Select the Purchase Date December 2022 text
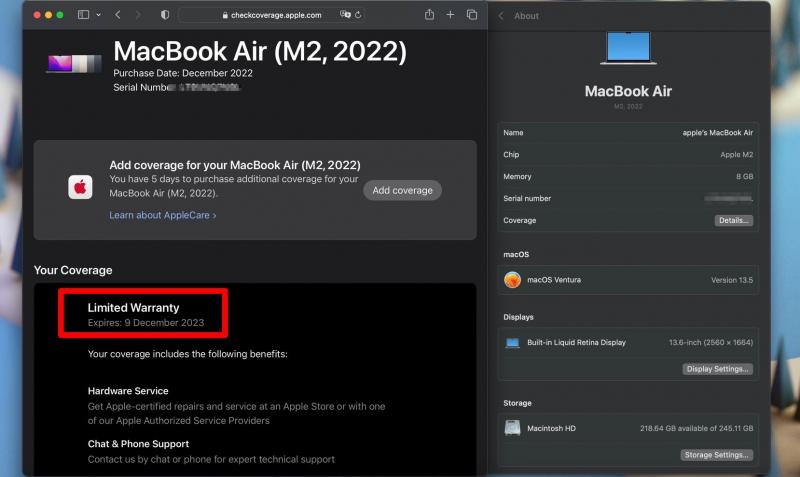 [183, 73]
